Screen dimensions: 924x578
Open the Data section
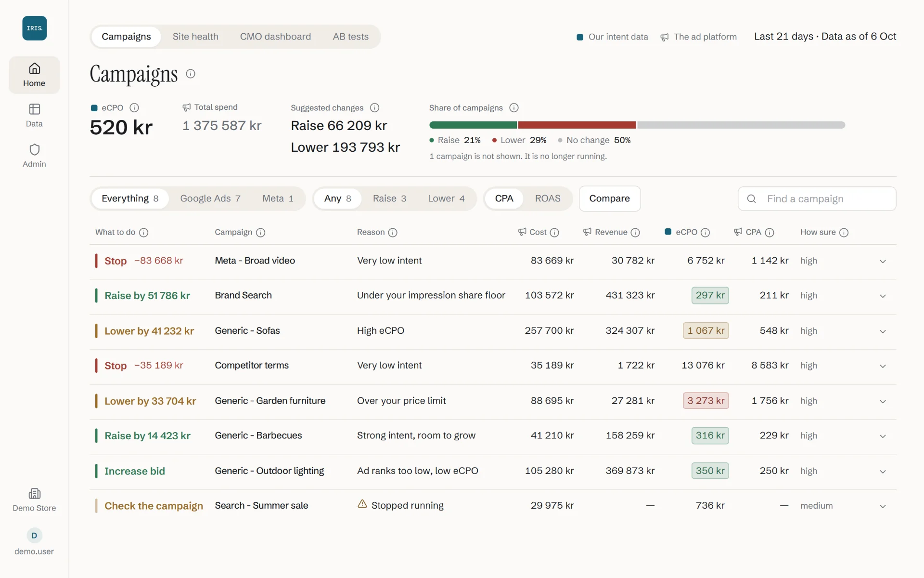tap(34, 116)
